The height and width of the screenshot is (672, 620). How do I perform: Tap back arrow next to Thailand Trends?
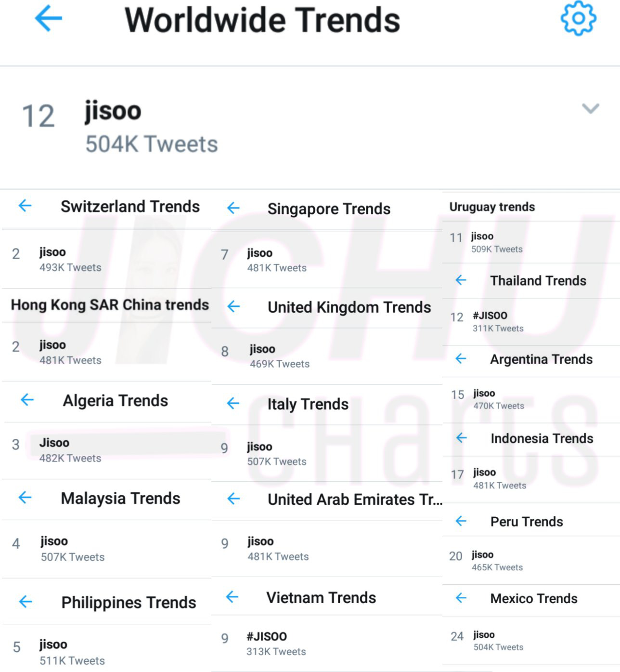pyautogui.click(x=461, y=280)
